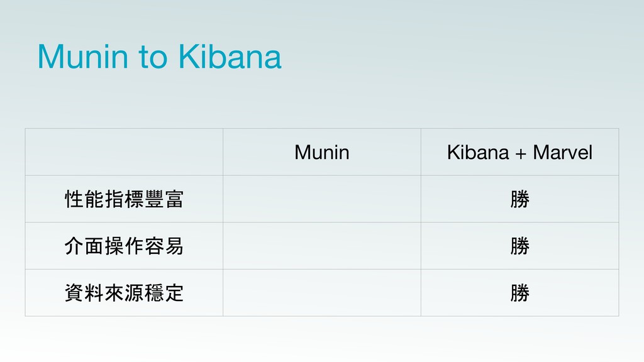Select 勝 cell in 資料來源穩定 row
The height and width of the screenshot is (362, 644).
520,293
